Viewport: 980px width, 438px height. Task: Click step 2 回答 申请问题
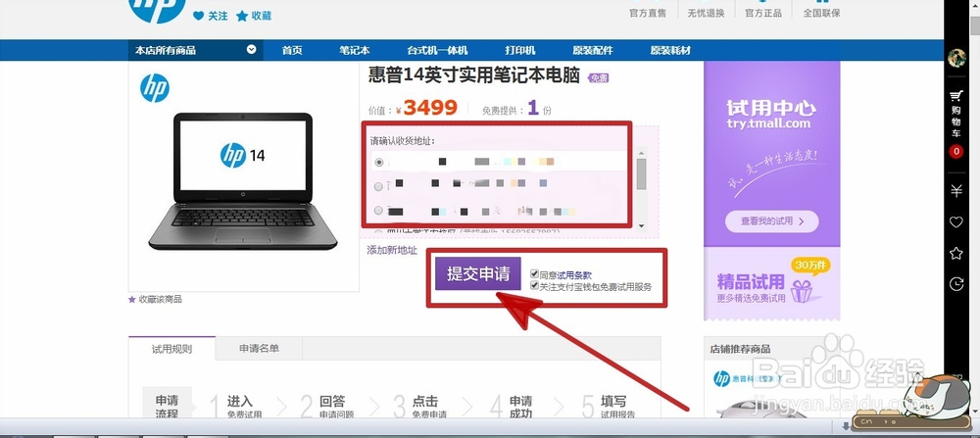point(327,407)
